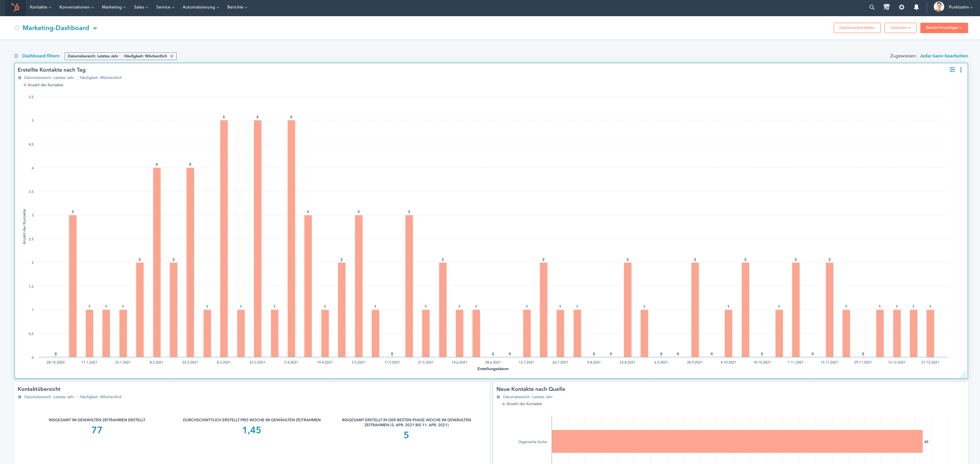The image size is (980, 464).
Task: Open the report actions kebab menu
Action: [x=961, y=70]
